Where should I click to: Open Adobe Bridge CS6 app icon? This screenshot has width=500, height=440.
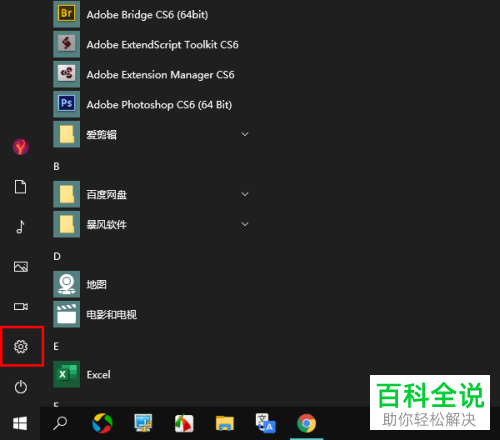pos(66,14)
